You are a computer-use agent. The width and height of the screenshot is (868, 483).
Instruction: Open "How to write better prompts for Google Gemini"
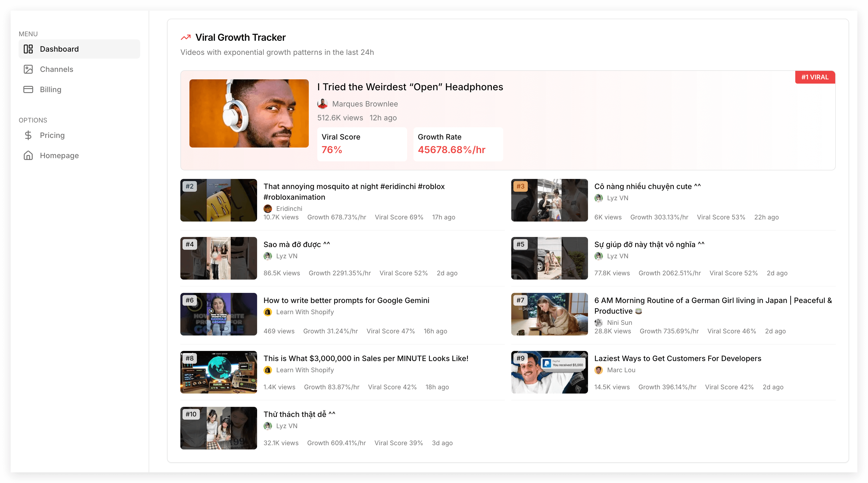coord(346,300)
